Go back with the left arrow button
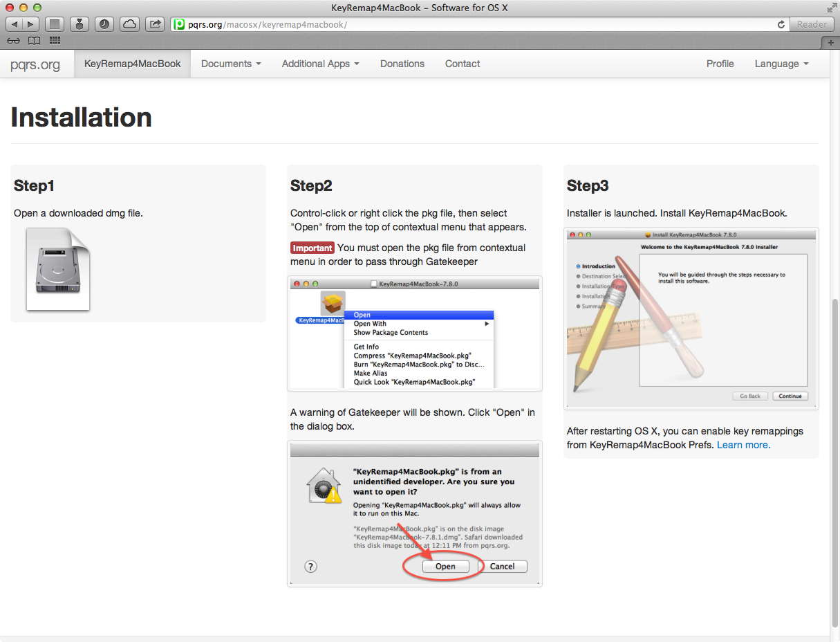 pyautogui.click(x=15, y=24)
